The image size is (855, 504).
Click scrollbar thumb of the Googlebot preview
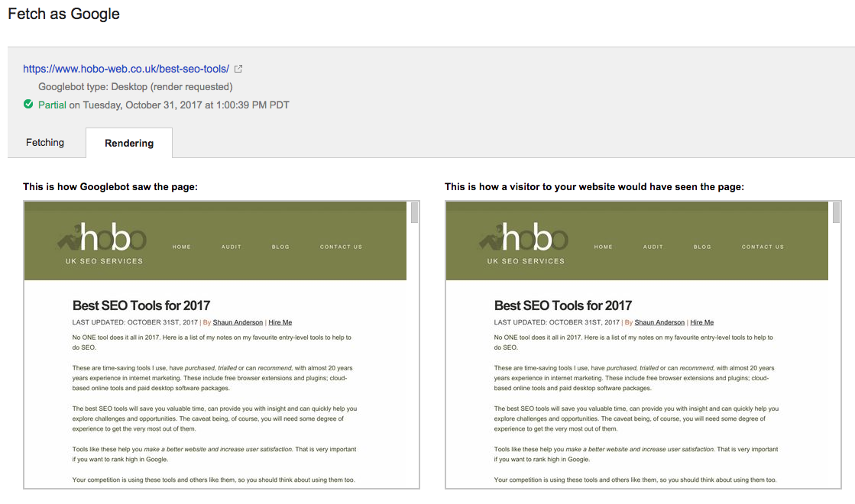tap(414, 212)
